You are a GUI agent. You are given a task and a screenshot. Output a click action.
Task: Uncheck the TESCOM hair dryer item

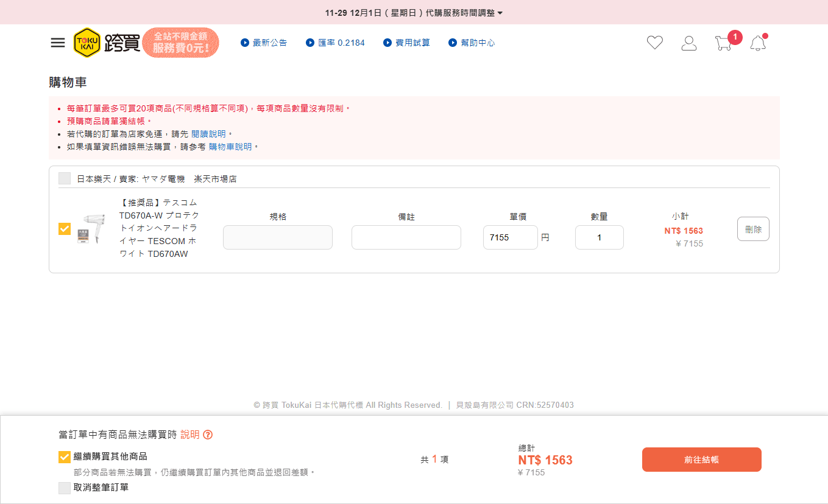pos(65,229)
